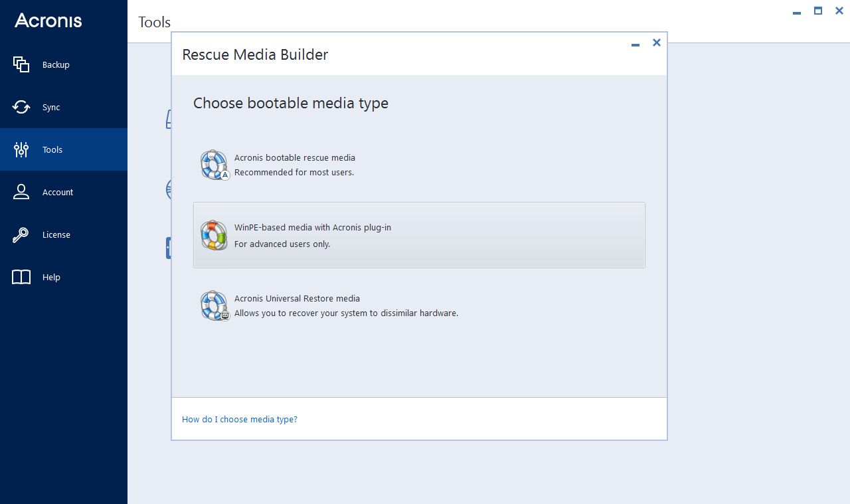Select the Tools sidebar label
The height and width of the screenshot is (504, 850).
click(x=52, y=149)
